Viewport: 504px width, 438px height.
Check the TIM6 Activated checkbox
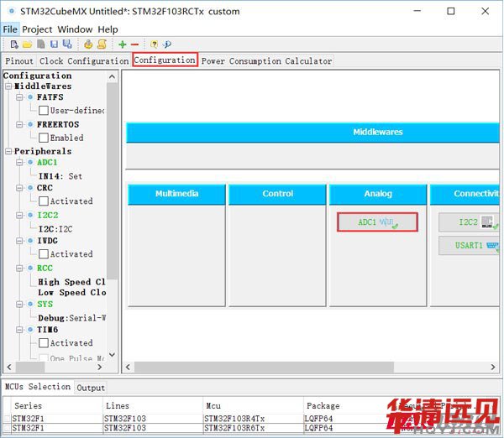tap(44, 343)
